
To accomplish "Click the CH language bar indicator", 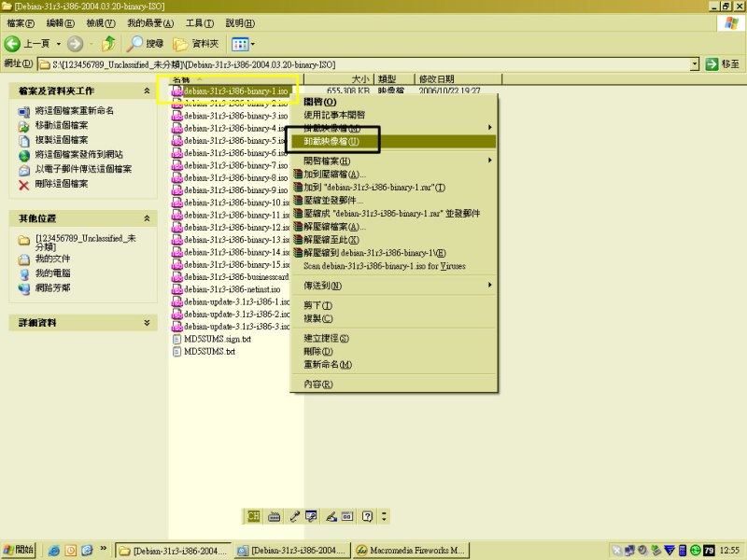I will pos(254,516).
